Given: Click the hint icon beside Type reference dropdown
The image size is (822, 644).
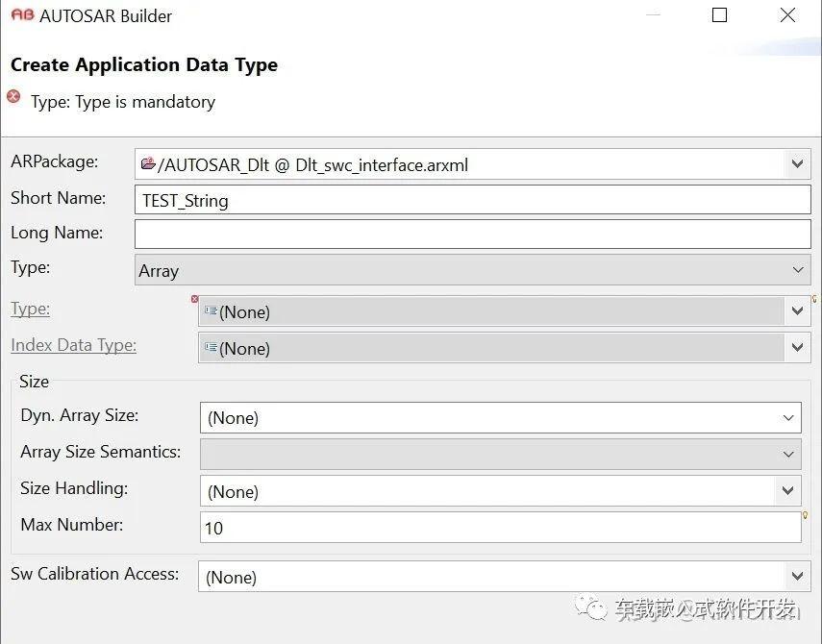Looking at the screenshot, I should pos(814,299).
